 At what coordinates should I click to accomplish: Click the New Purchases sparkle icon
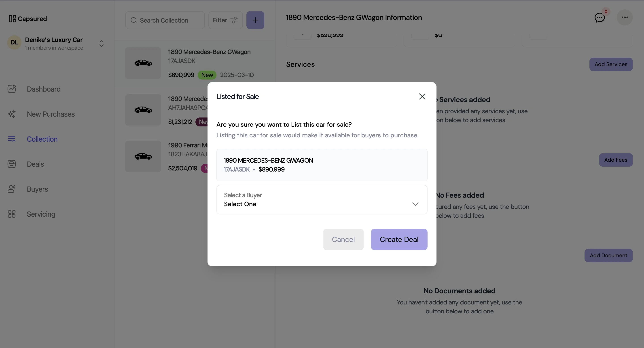point(11,114)
